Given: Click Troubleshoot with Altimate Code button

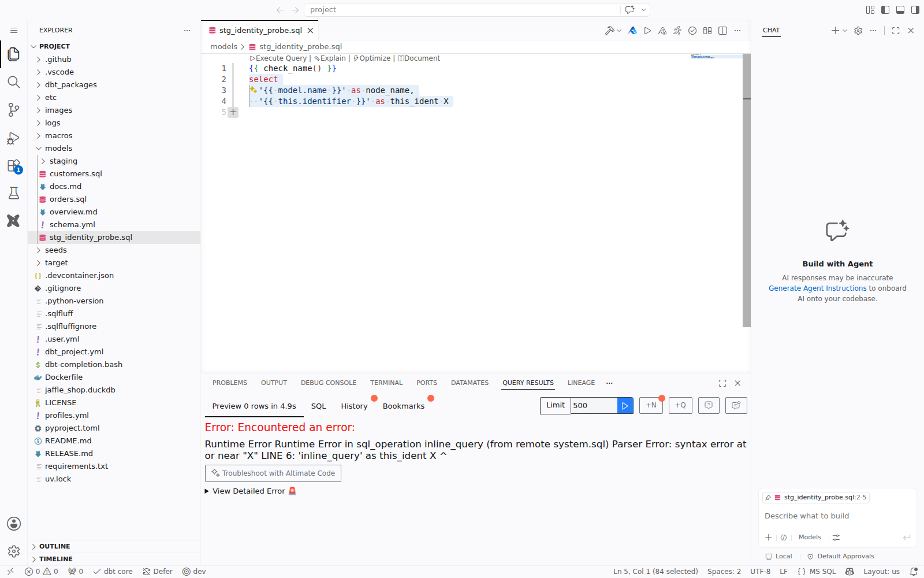Looking at the screenshot, I should coord(273,473).
